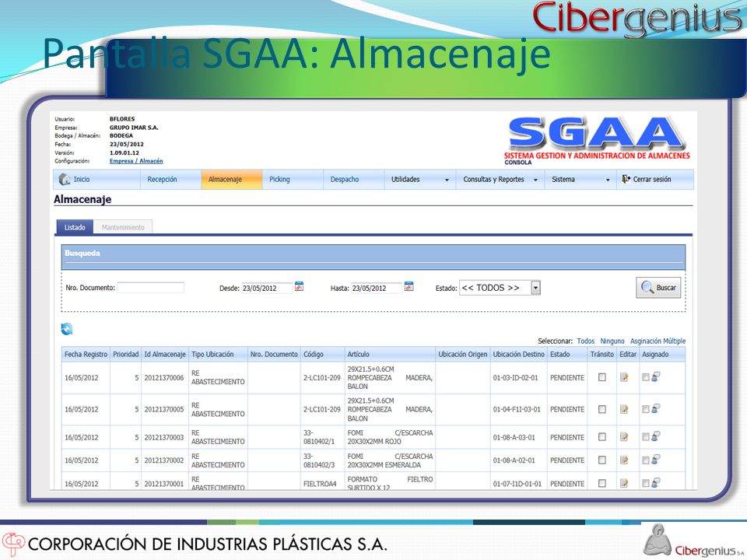Viewport: 747px width, 560px height.
Task: Click assign user icon for 20121370003
Action: [x=656, y=436]
